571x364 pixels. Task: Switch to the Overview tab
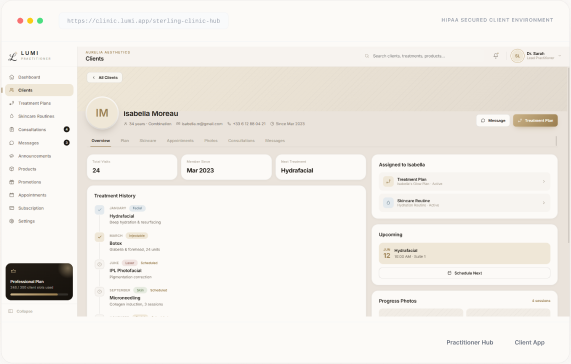[101, 141]
